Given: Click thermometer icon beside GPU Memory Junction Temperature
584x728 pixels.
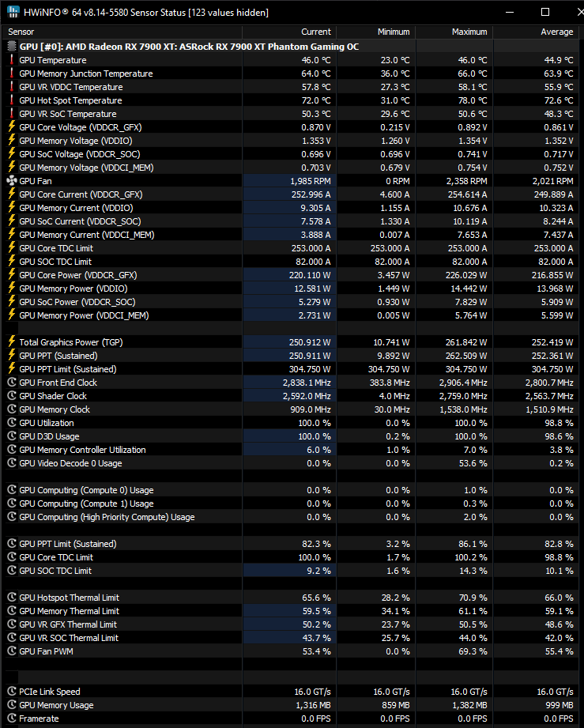Looking at the screenshot, I should pyautogui.click(x=12, y=74).
